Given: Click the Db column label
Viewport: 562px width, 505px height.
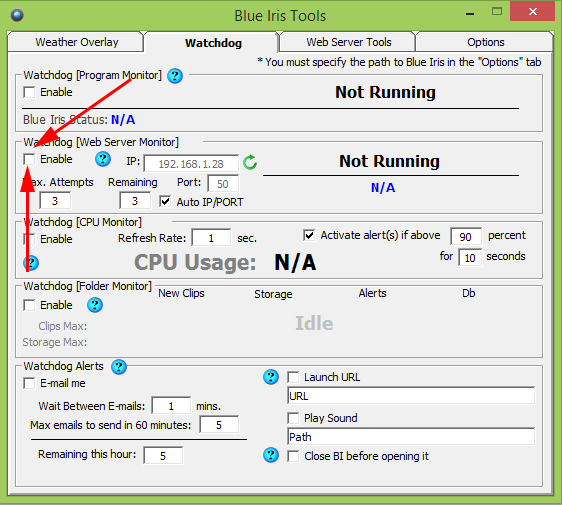Looking at the screenshot, I should [x=468, y=293].
